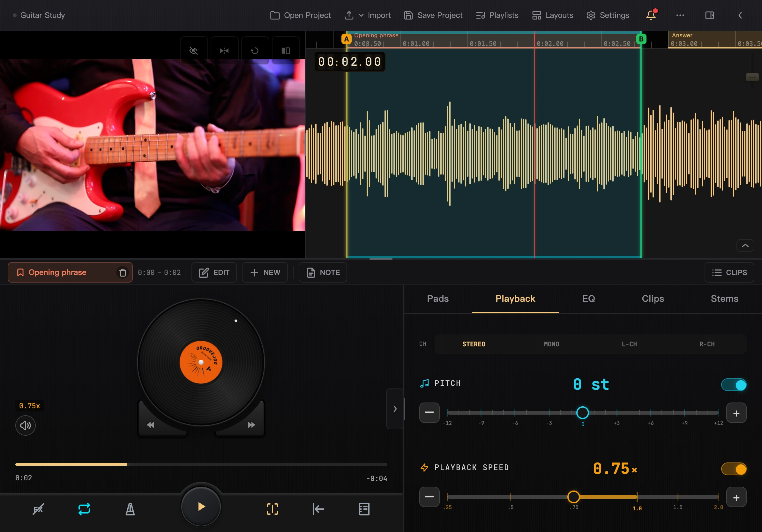The image size is (762, 532).
Task: Decrease playback speed with minus button
Action: 430,497
